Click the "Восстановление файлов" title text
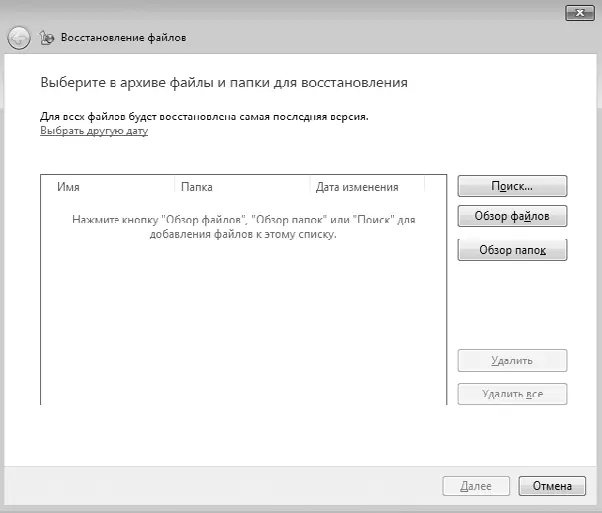This screenshot has width=602, height=513. pyautogui.click(x=124, y=38)
